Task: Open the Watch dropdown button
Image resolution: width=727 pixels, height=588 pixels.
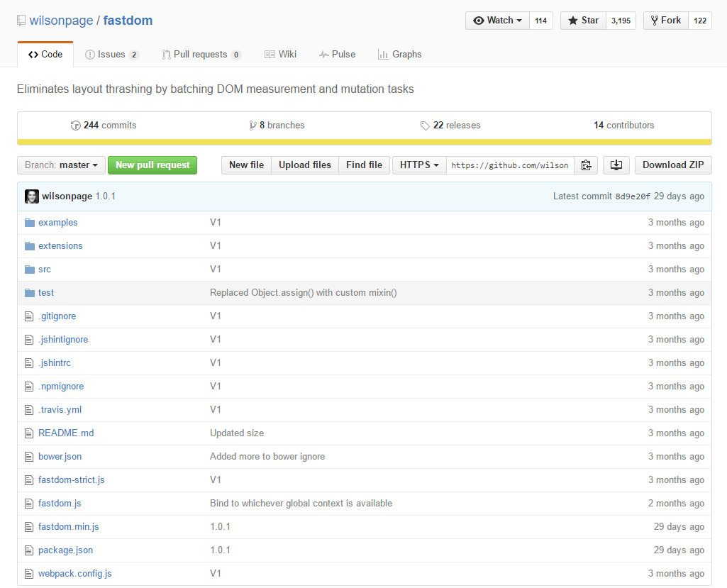Action: [x=497, y=21]
